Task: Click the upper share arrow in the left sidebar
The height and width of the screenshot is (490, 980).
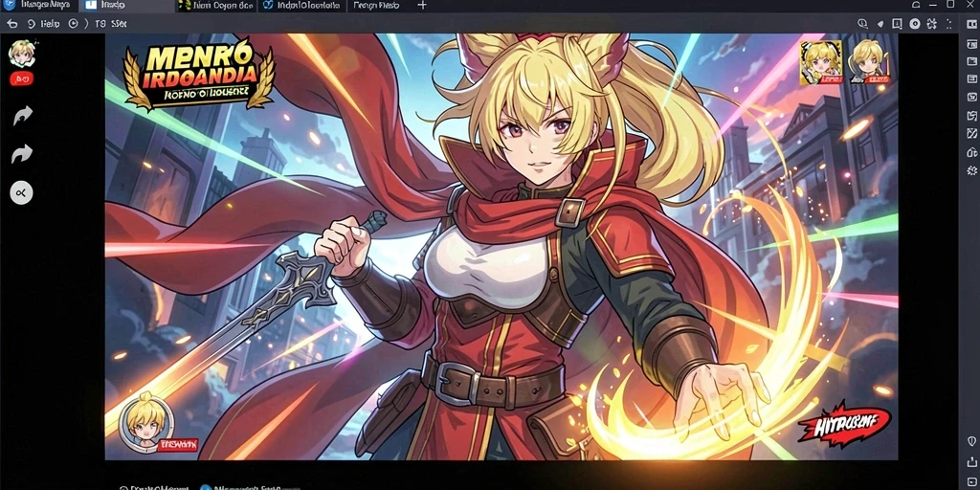Action: point(23,115)
